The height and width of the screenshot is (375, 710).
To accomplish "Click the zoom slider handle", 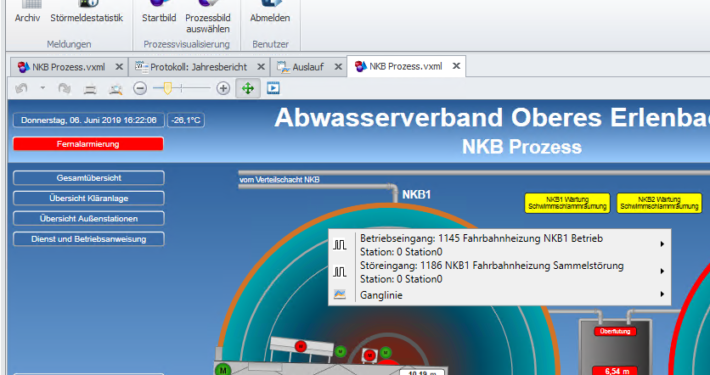I will pyautogui.click(x=167, y=88).
